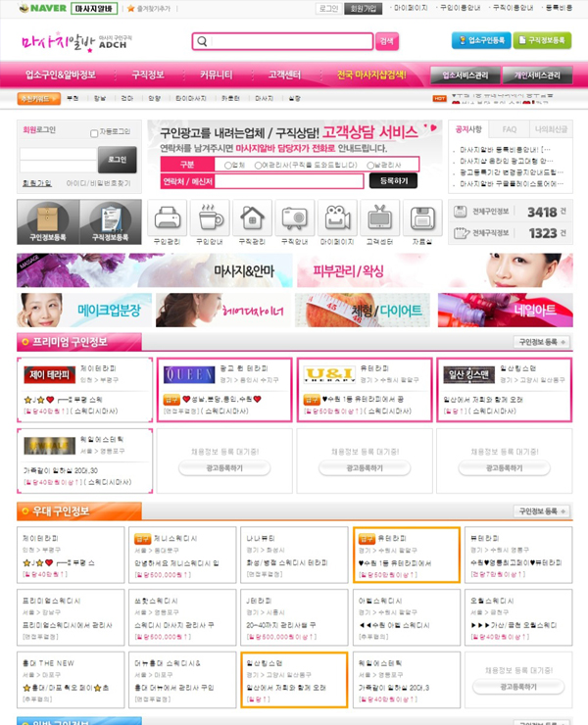Screen dimensions: 588x725
Task: Focus the first login input field
Action: 58,154
